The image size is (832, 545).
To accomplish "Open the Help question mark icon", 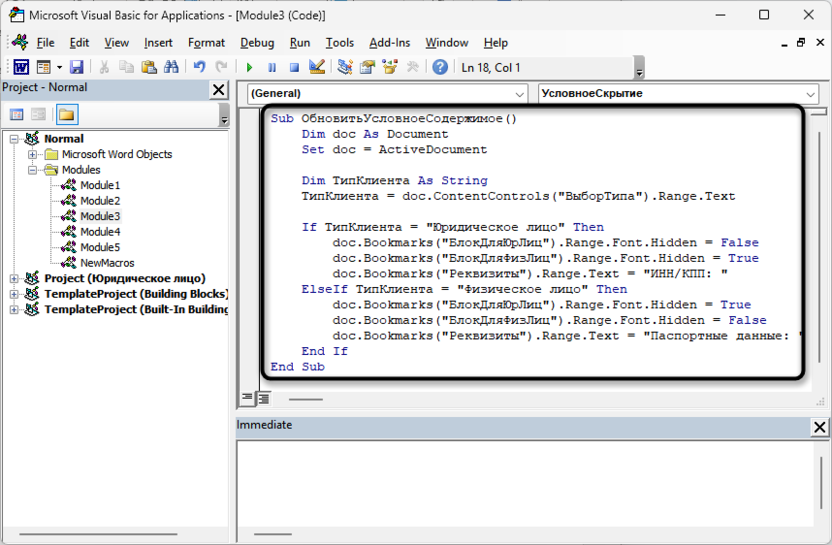I will click(439, 67).
